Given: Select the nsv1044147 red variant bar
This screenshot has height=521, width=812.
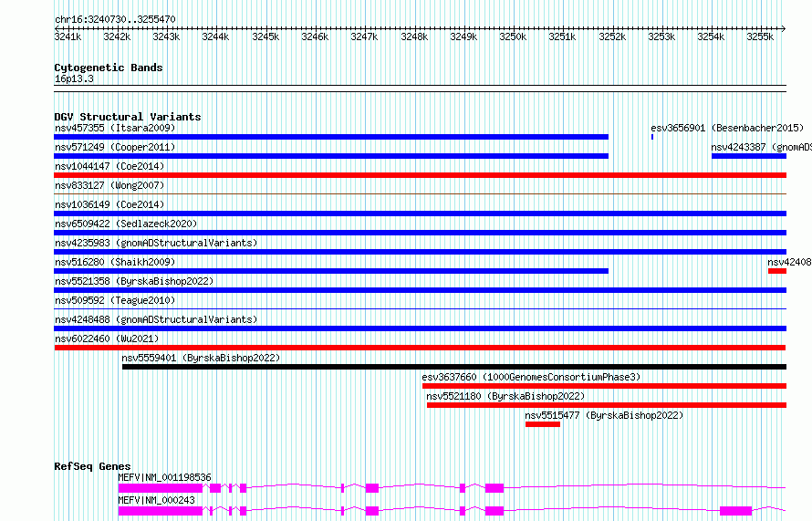Looking at the screenshot, I should [x=420, y=175].
